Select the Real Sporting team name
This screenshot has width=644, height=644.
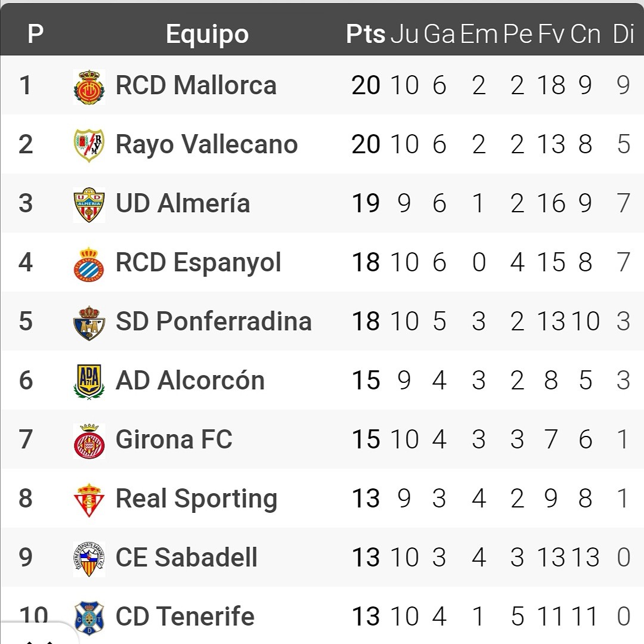[x=196, y=500]
